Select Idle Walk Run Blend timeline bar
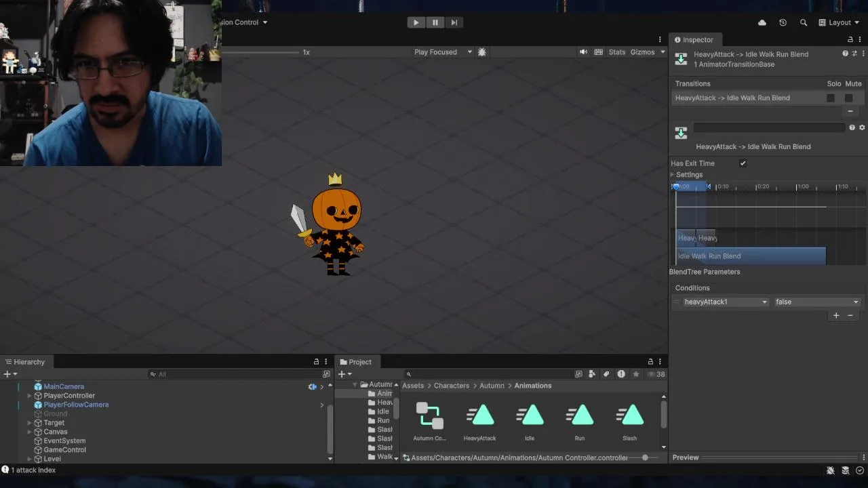This screenshot has width=868, height=488. [751, 256]
